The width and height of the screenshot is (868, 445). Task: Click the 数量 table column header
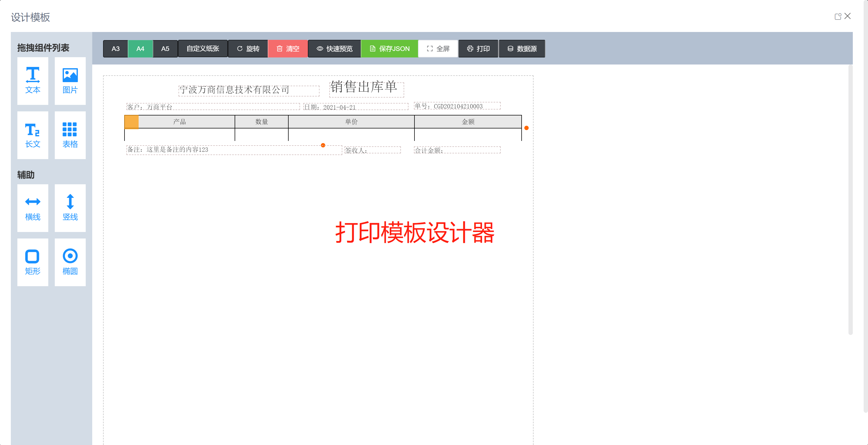click(x=261, y=121)
